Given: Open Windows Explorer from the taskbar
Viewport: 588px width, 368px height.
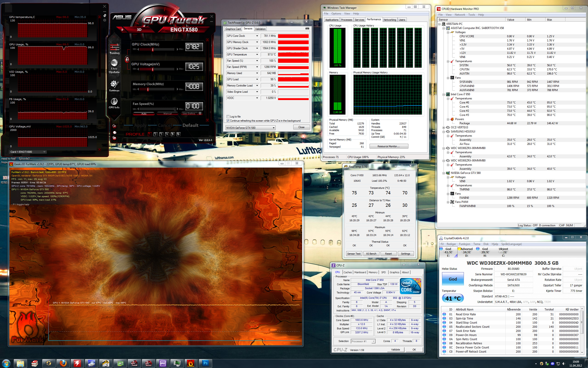Looking at the screenshot, I should pyautogui.click(x=20, y=363).
